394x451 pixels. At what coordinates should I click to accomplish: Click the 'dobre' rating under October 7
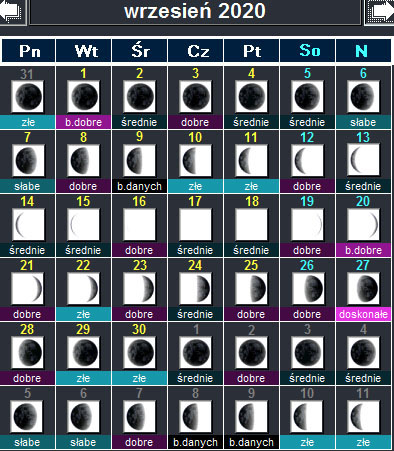point(139,442)
